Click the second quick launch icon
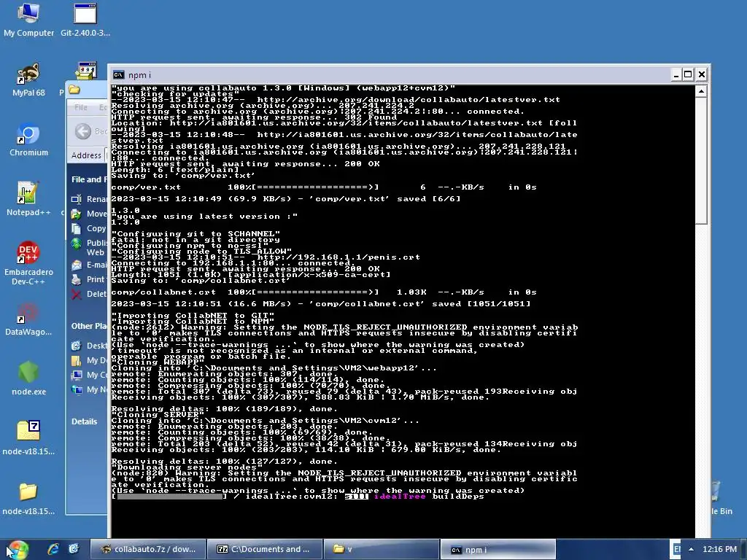This screenshot has height=560, width=747. click(x=74, y=549)
